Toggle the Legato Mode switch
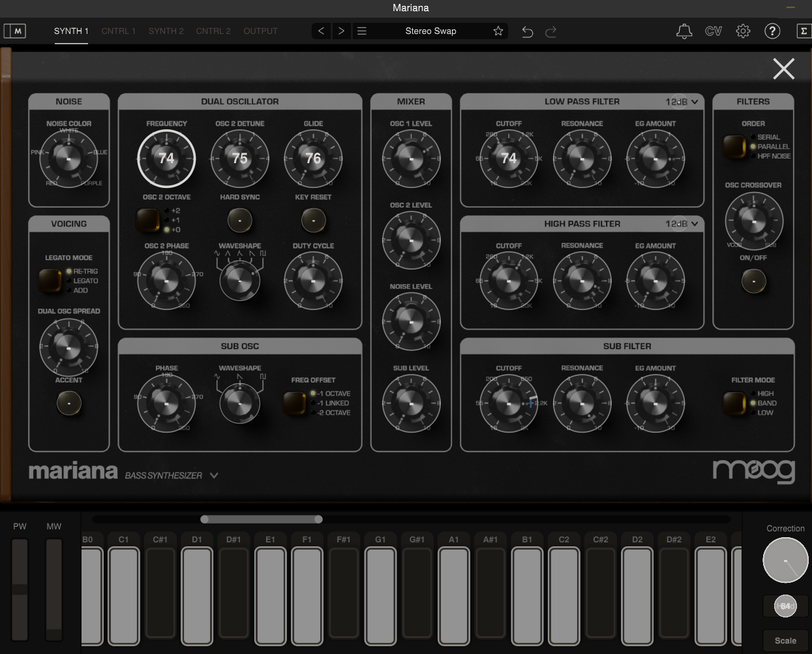 (50, 281)
